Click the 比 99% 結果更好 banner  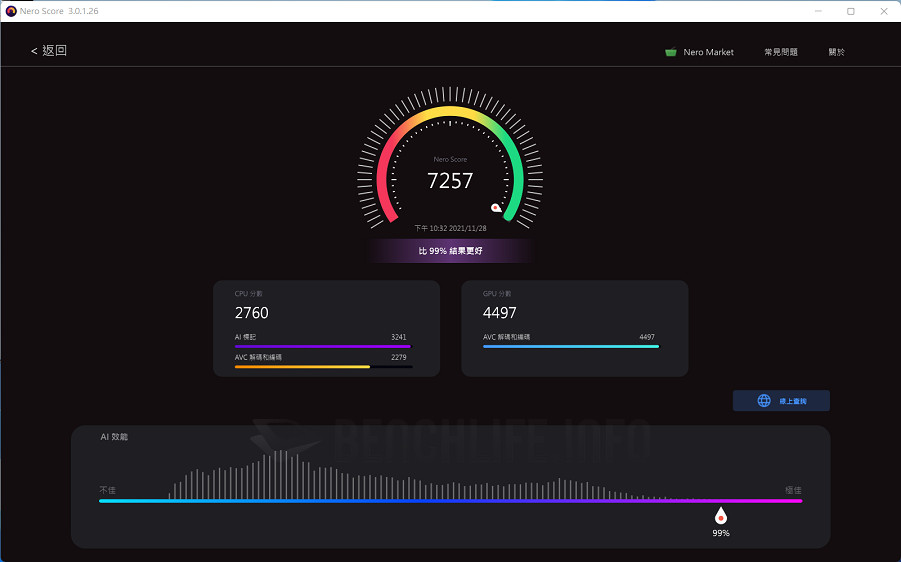450,251
